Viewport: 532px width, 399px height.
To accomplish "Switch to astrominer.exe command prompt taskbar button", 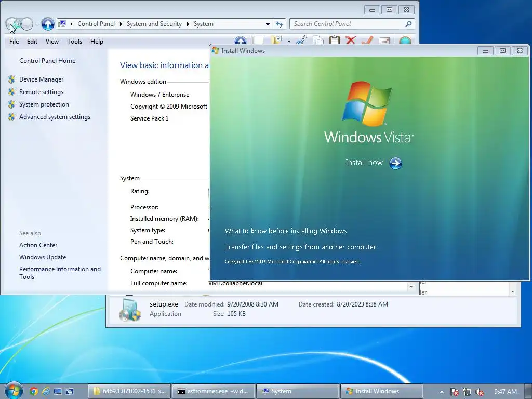I will (214, 391).
